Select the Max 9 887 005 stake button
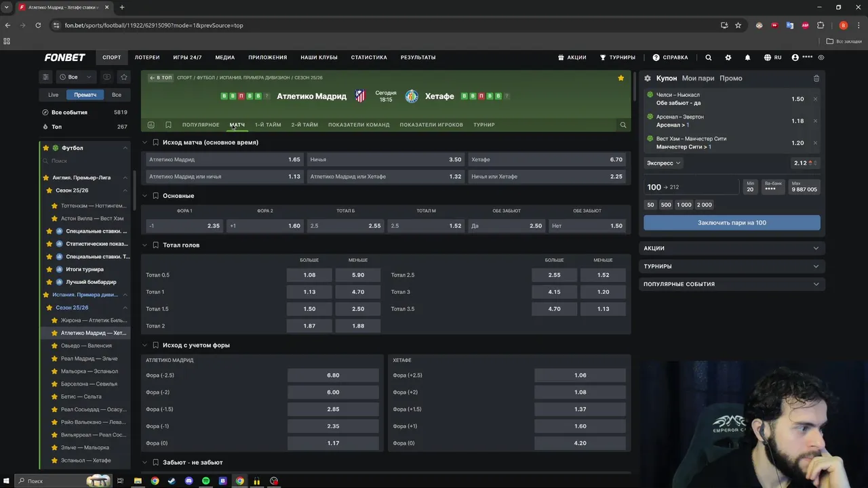 pyautogui.click(x=804, y=186)
